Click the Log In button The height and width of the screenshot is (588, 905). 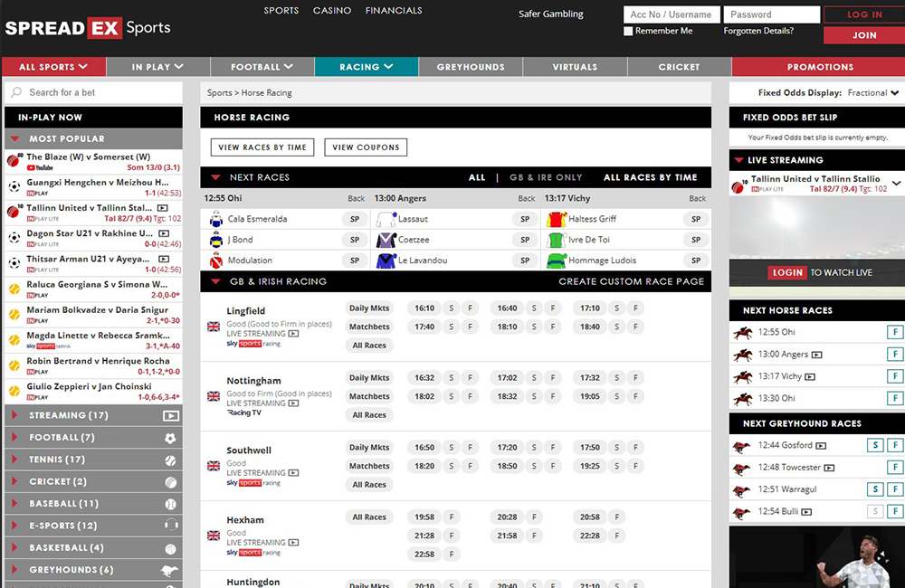864,14
